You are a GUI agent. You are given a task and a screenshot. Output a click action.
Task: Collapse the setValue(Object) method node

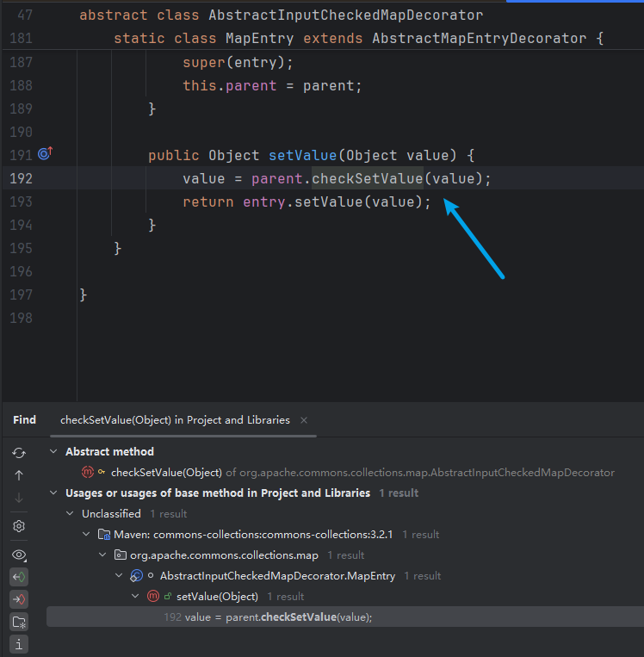point(135,596)
